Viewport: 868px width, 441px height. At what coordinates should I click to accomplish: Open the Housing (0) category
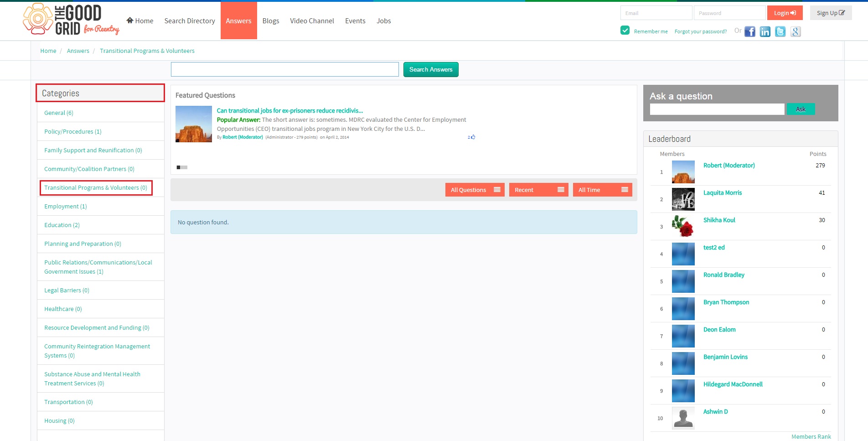point(59,420)
